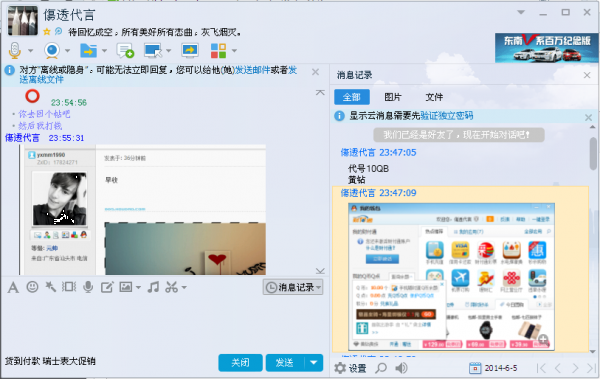Click the screen sharing monitor icon
This screenshot has width=600, height=379.
190,50
